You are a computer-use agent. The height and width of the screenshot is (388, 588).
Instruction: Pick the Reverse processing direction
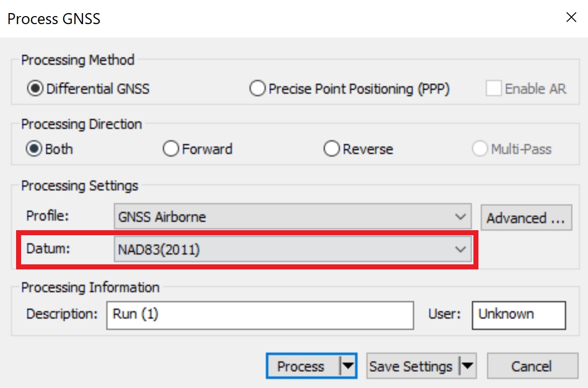pyautogui.click(x=332, y=149)
